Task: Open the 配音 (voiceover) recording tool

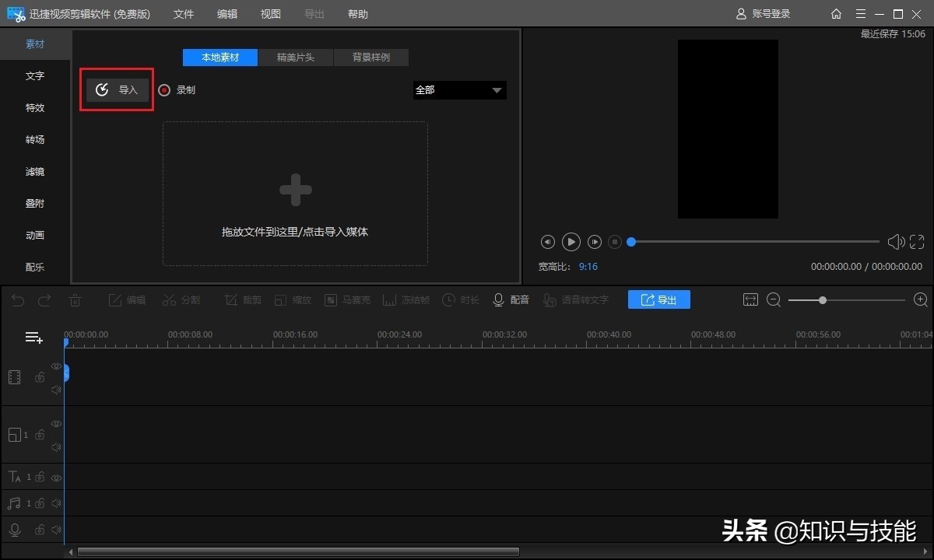Action: pos(510,299)
